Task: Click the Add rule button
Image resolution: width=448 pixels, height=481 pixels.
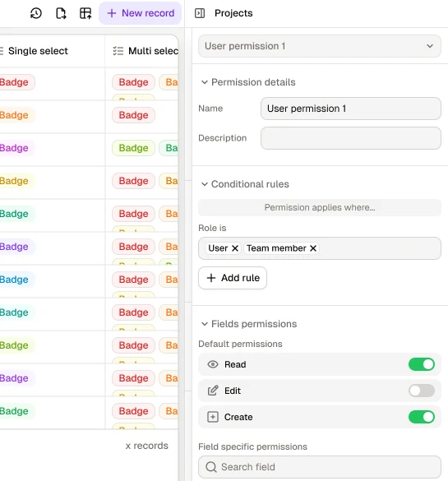Action: point(233,278)
